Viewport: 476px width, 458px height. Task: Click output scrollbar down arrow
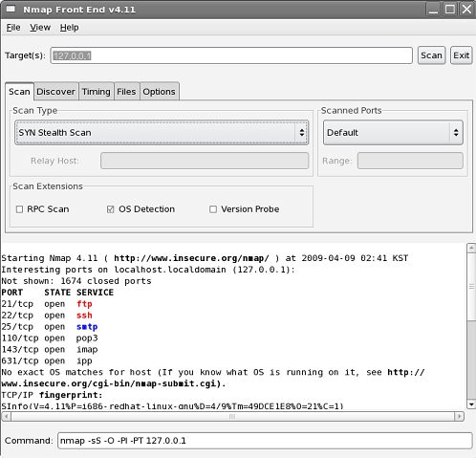coord(471,404)
